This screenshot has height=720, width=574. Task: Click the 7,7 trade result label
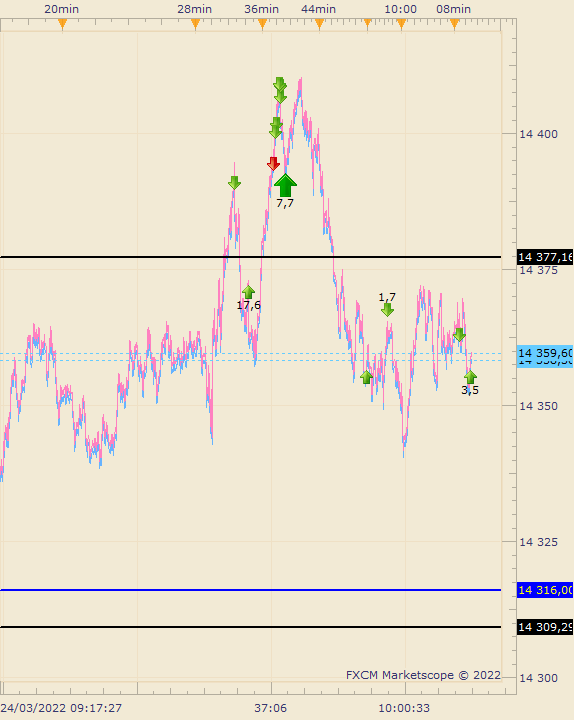click(285, 203)
